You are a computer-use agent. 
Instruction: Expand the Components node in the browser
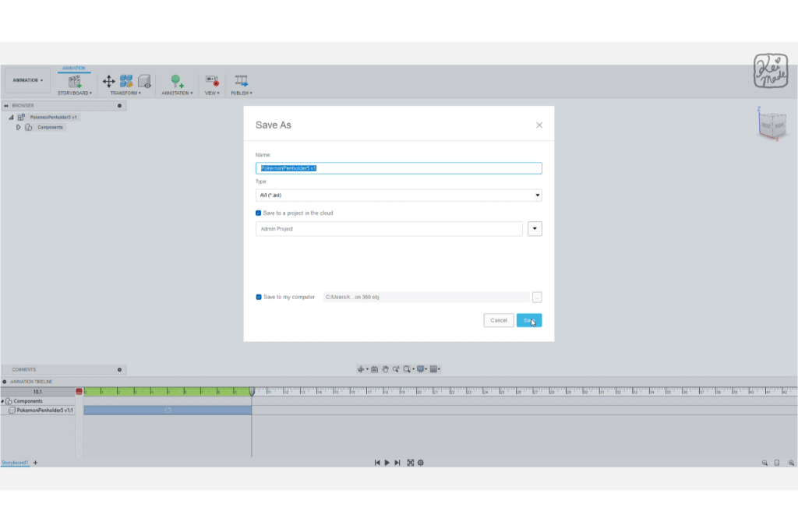(x=19, y=127)
